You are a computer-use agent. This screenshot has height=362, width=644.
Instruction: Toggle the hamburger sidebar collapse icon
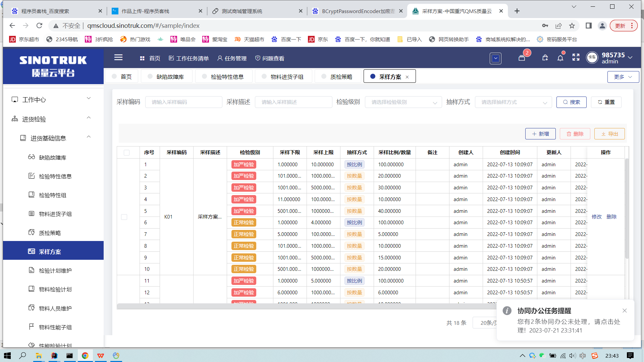tap(118, 58)
